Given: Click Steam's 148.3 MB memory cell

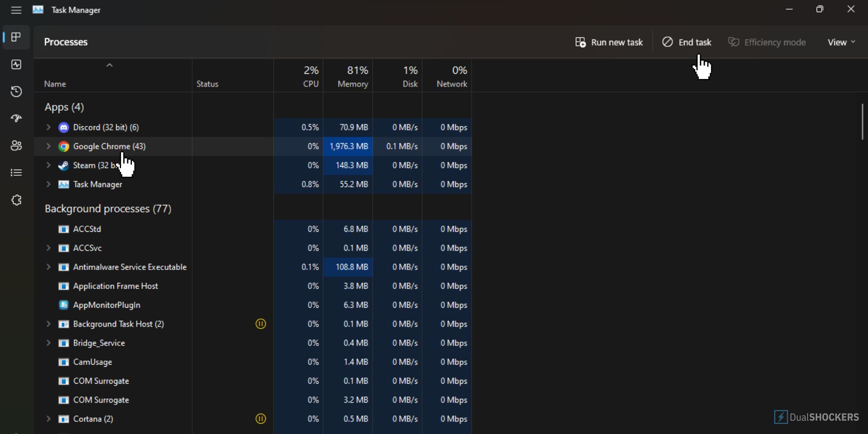Looking at the screenshot, I should click(348, 165).
